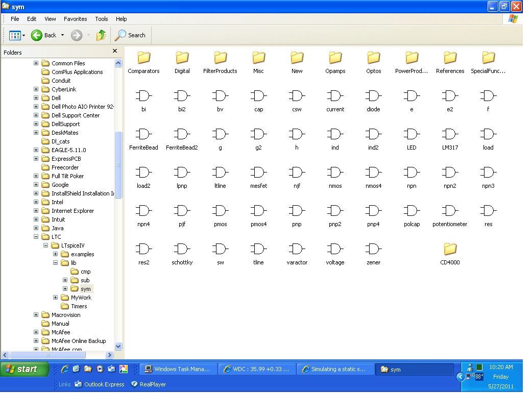Switch to the WDC browser window
532x393 pixels.
pyautogui.click(x=257, y=369)
